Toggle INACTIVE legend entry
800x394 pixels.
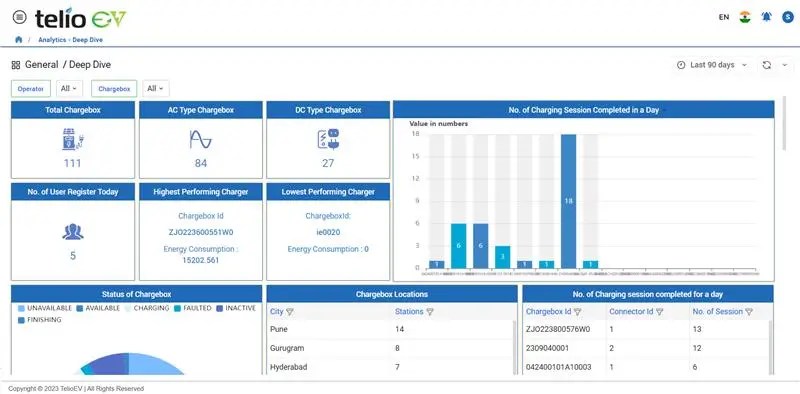click(236, 308)
